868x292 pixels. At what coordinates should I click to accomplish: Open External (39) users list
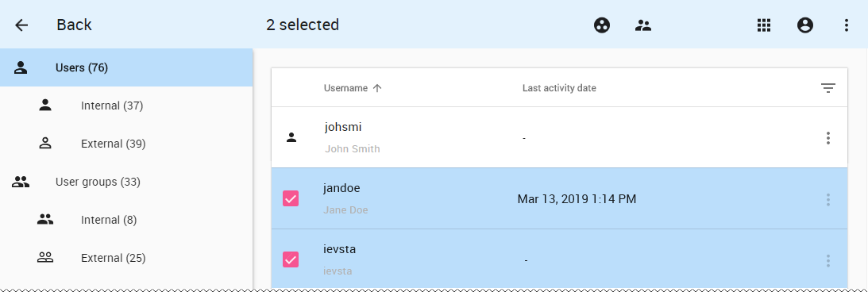(126, 144)
